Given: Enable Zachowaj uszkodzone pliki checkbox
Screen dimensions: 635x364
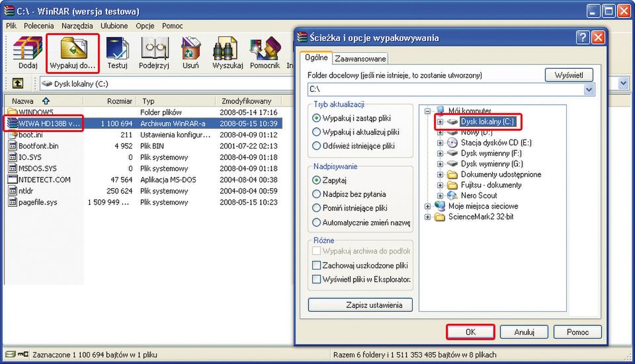Looking at the screenshot, I should pos(317,266).
